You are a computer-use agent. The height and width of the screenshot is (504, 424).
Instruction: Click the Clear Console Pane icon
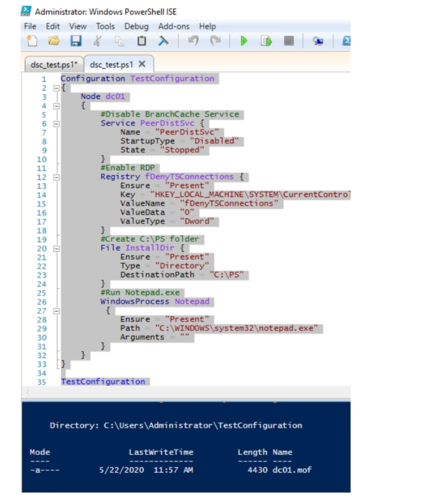[163, 41]
